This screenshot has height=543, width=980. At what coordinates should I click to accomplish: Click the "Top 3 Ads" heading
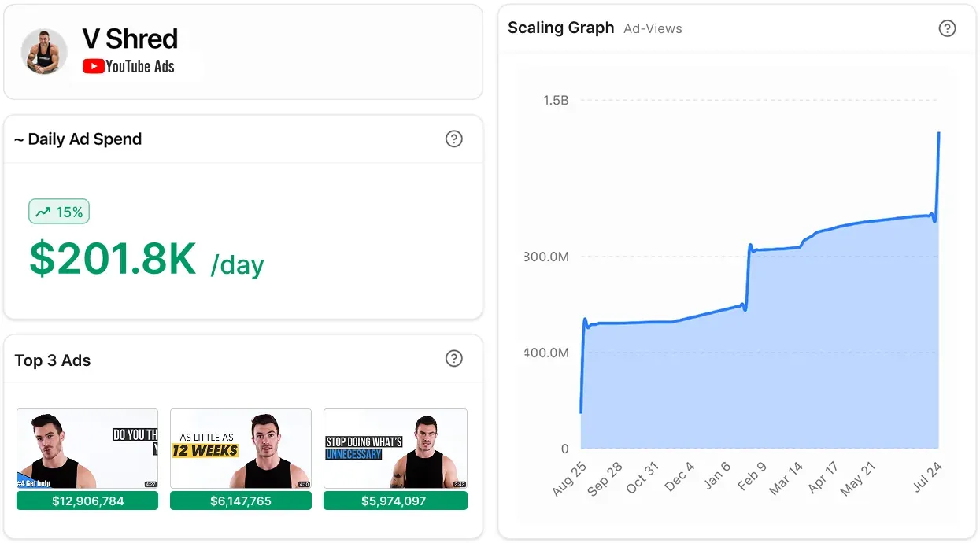(53, 360)
